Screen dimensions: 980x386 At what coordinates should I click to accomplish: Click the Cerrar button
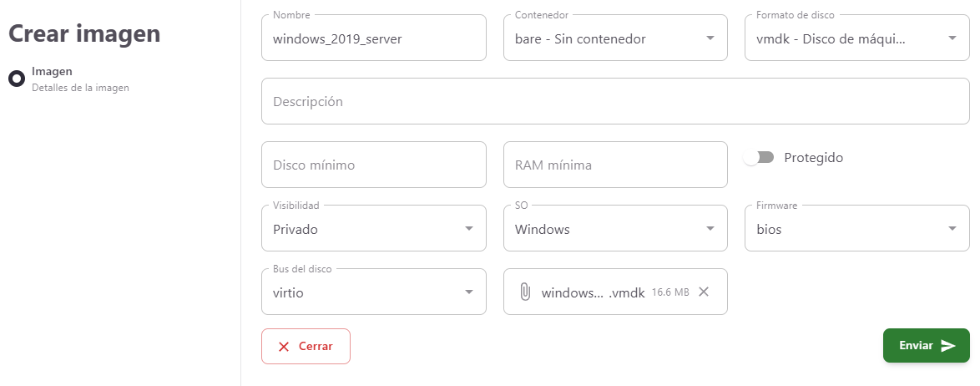tap(306, 346)
